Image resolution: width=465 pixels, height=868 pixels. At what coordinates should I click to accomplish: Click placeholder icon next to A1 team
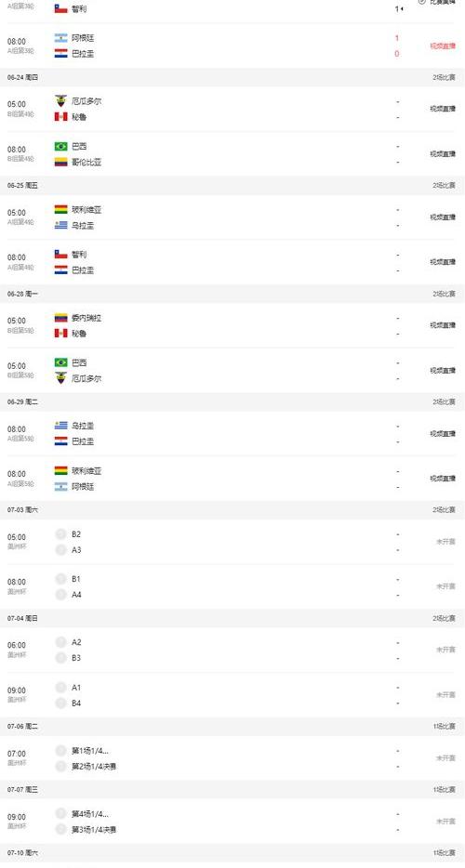(x=61, y=688)
